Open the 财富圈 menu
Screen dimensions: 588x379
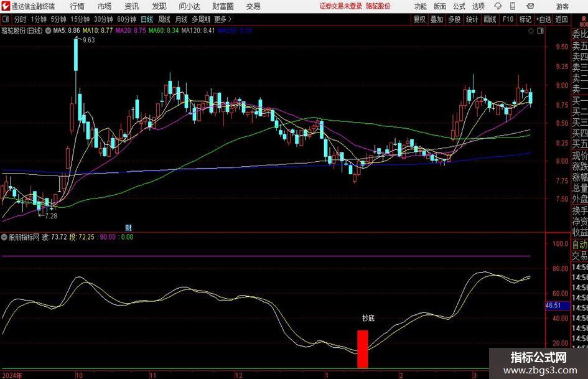point(223,6)
